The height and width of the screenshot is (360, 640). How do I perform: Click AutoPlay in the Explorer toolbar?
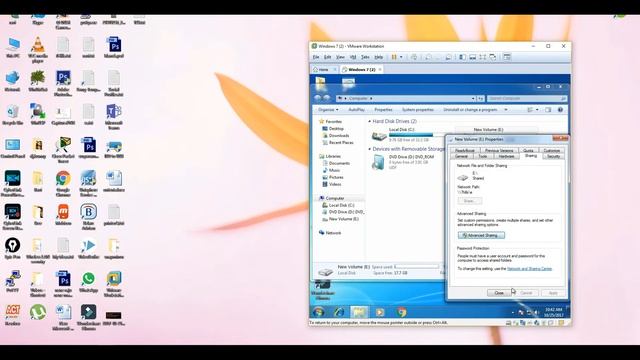[x=356, y=110]
